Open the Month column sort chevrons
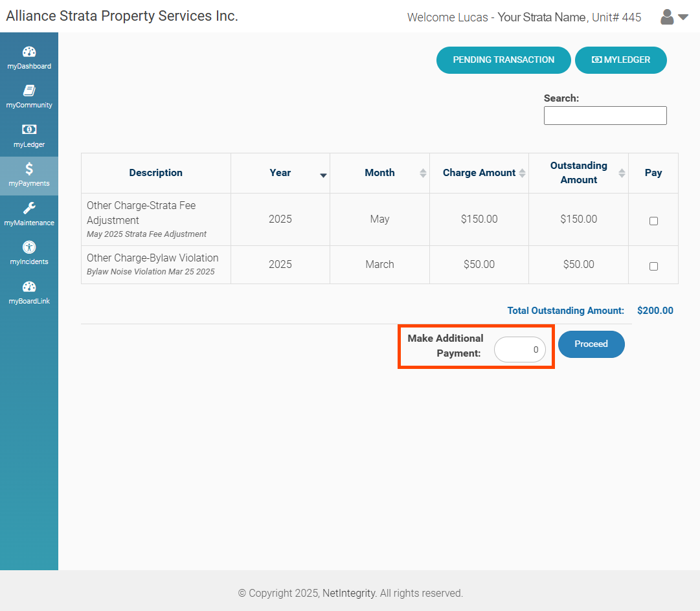This screenshot has width=700, height=611. (422, 173)
